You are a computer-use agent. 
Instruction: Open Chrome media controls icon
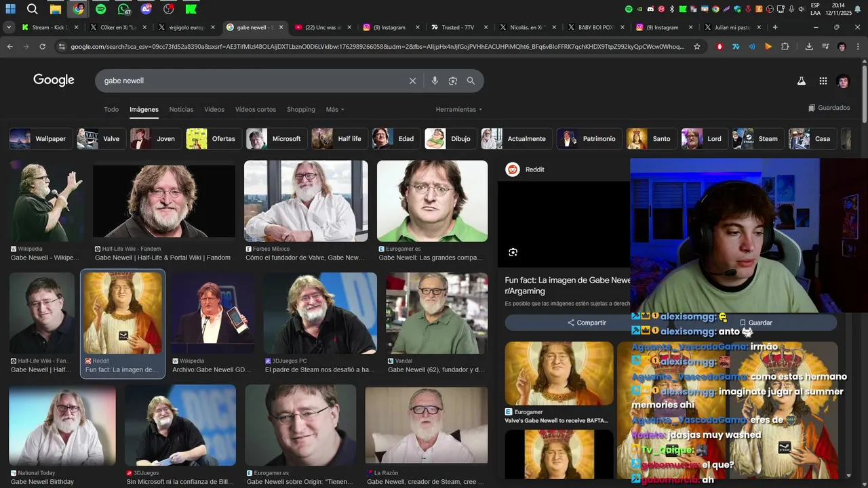tap(825, 47)
